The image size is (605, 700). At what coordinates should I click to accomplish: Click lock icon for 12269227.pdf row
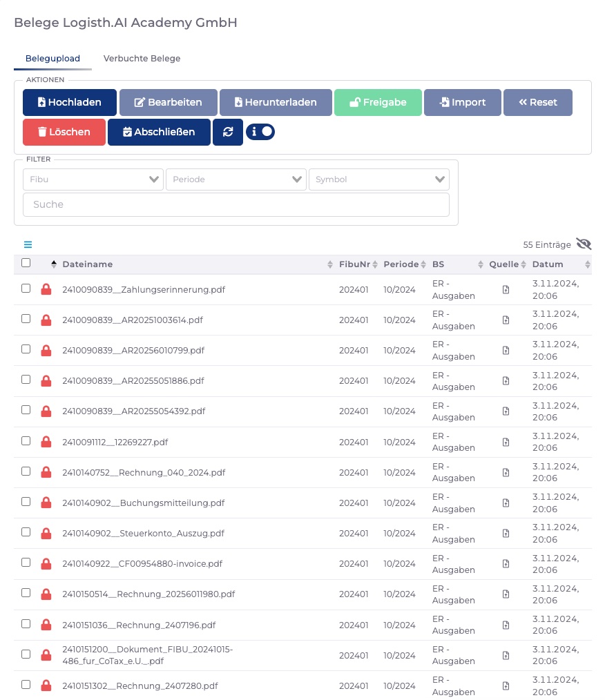coord(46,442)
